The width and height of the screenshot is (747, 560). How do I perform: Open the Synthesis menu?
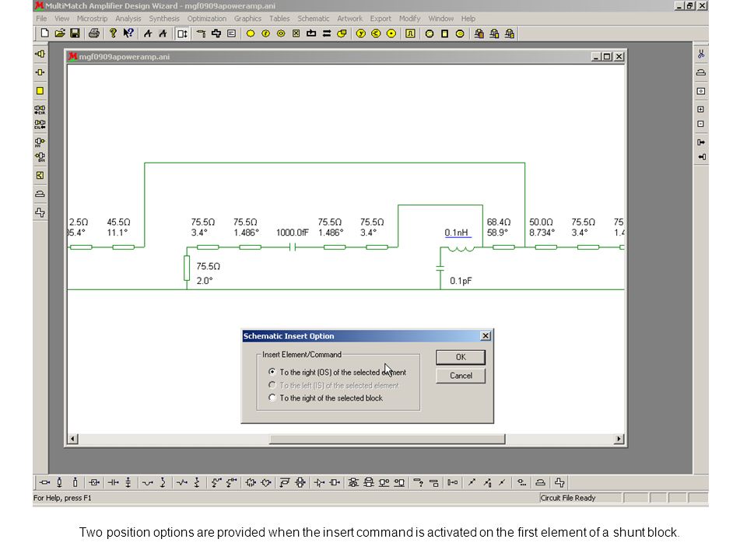pos(164,18)
